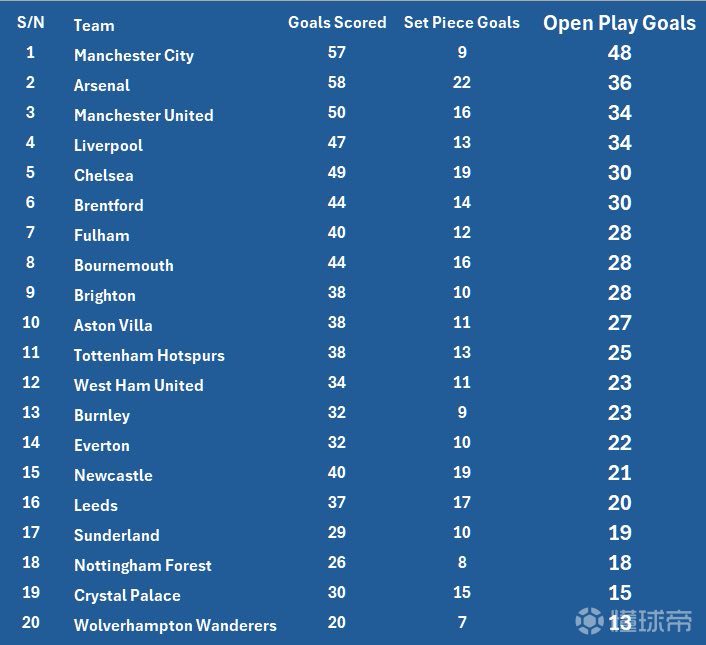Select the Liverpool team name
This screenshot has height=645, width=706.
(x=108, y=145)
